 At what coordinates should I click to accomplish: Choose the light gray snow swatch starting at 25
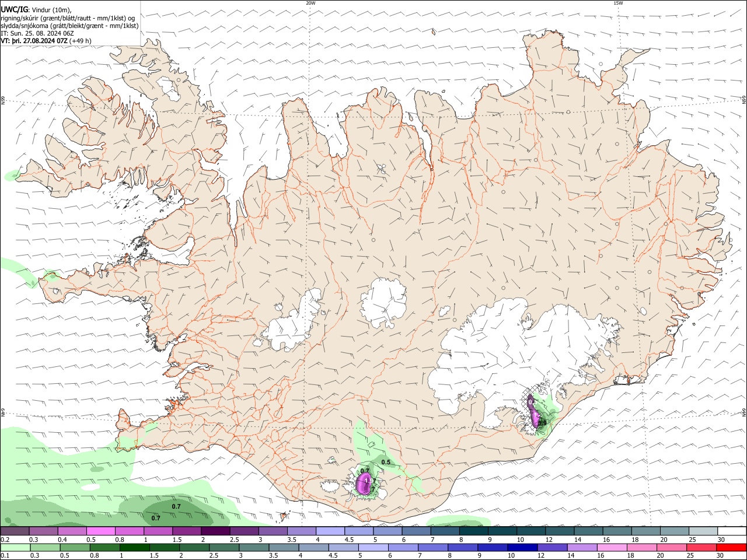(x=703, y=531)
